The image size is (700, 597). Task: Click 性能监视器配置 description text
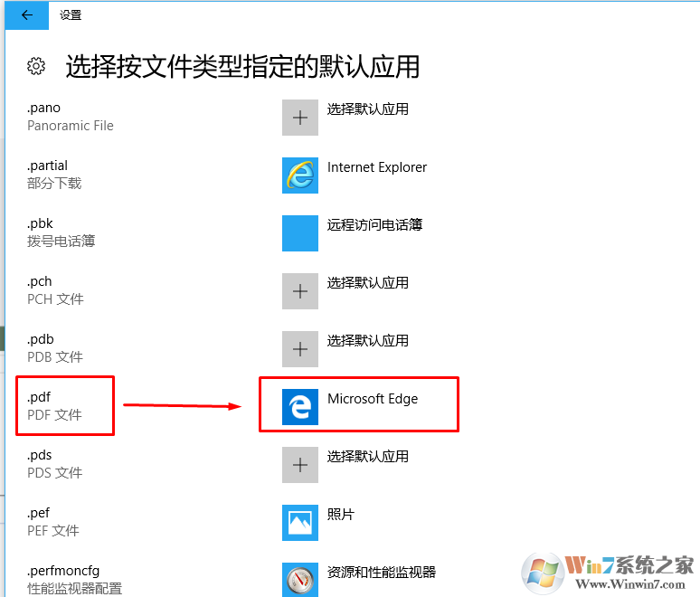(x=74, y=589)
